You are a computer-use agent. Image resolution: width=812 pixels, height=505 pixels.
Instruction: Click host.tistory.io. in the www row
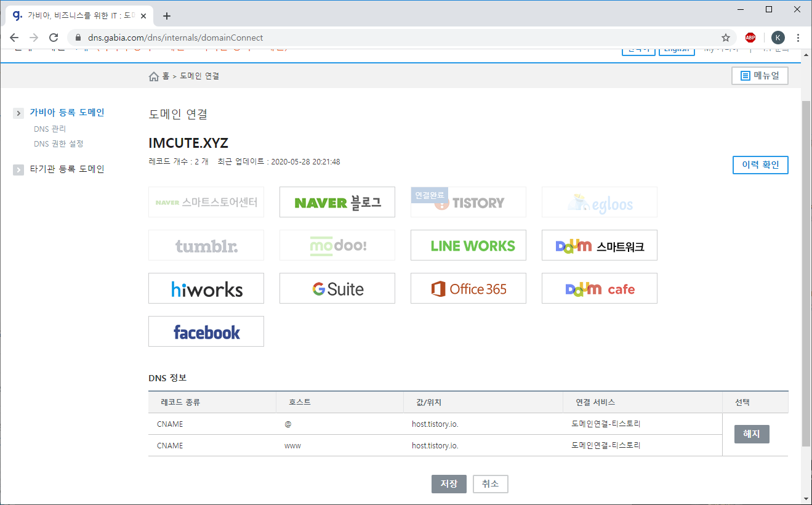tap(435, 446)
